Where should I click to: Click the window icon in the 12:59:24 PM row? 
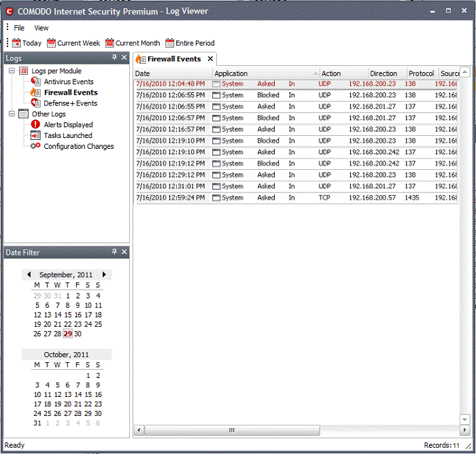click(216, 198)
